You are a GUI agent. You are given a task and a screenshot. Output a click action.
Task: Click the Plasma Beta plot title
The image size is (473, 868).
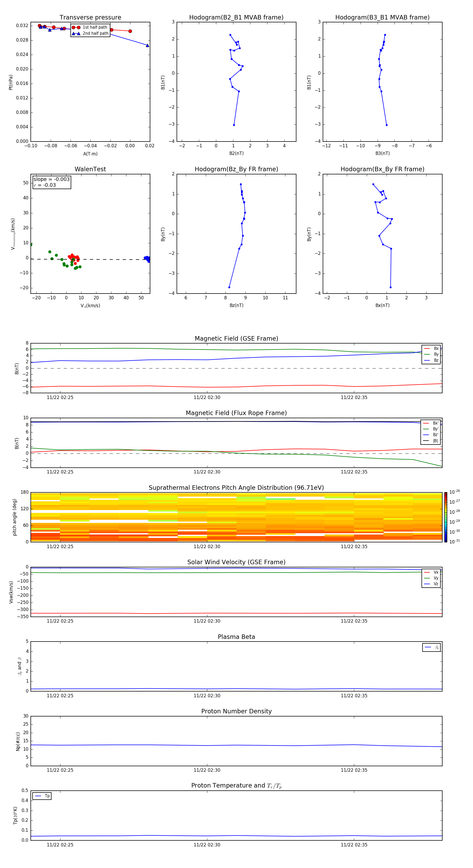pos(236,637)
